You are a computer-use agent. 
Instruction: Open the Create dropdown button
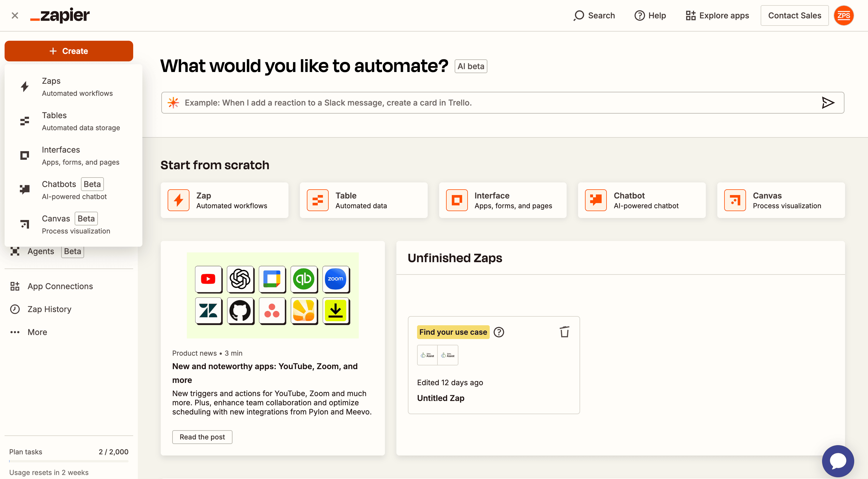[69, 51]
